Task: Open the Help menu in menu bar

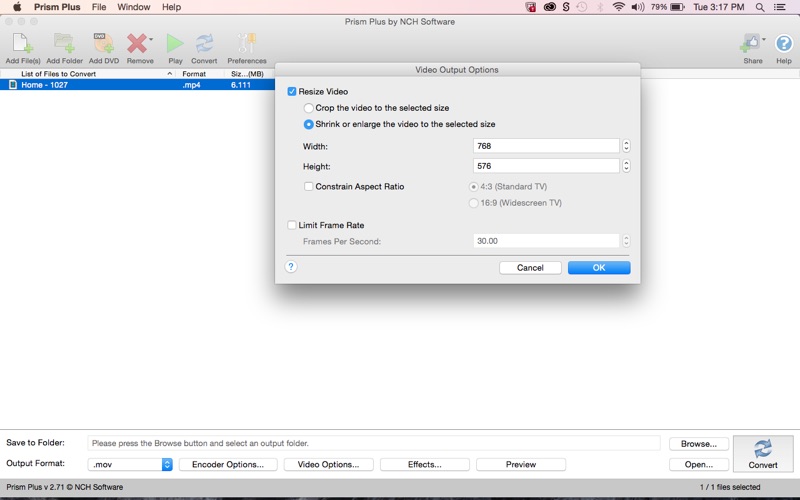Action: coord(171,7)
